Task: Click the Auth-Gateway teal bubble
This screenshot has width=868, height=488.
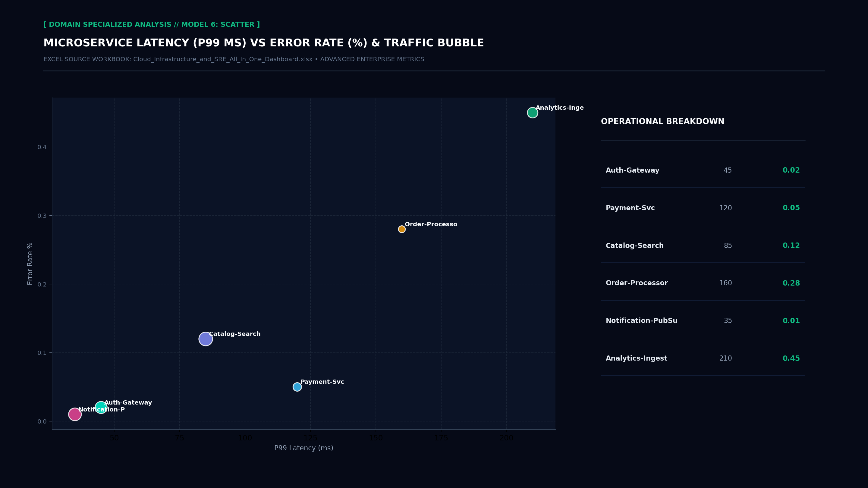Action: [101, 408]
